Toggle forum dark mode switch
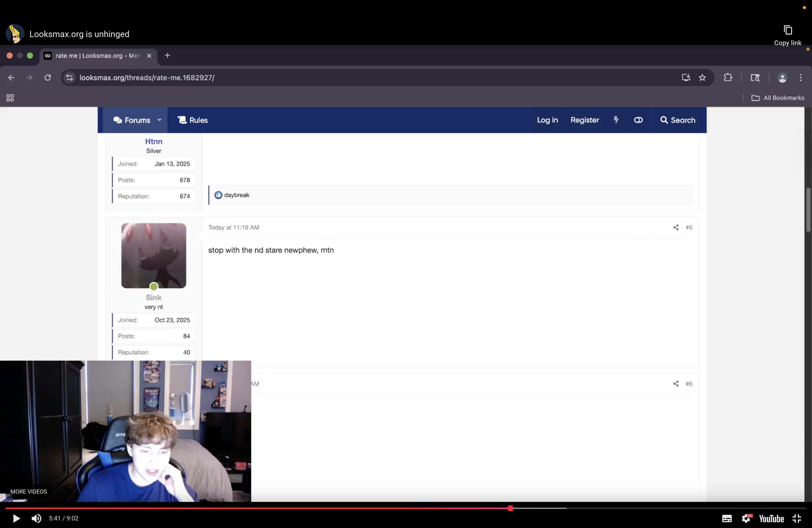812x528 pixels. pyautogui.click(x=638, y=120)
